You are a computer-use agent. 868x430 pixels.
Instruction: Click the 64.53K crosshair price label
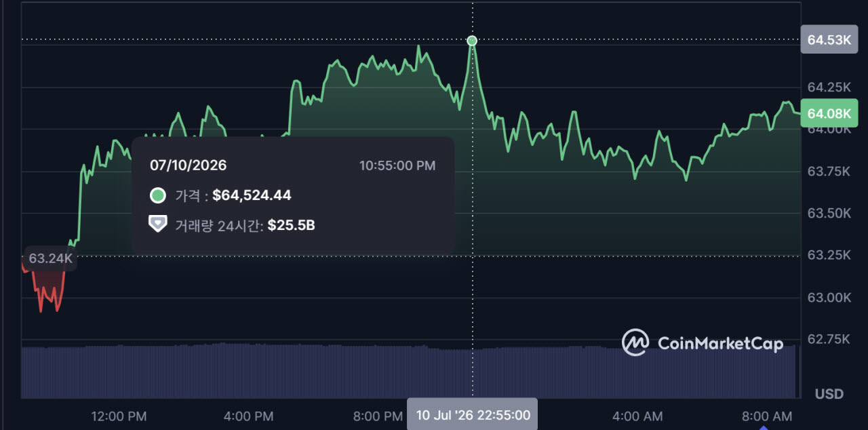829,39
